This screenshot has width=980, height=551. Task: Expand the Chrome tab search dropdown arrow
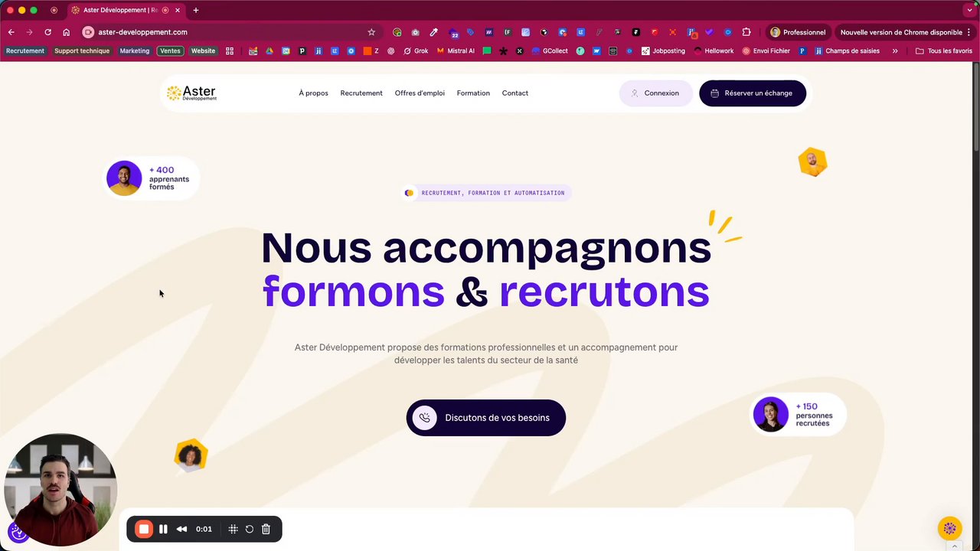coord(969,10)
